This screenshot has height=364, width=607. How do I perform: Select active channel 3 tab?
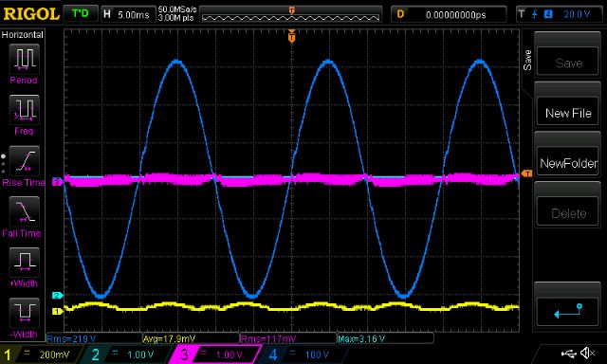tap(215, 355)
